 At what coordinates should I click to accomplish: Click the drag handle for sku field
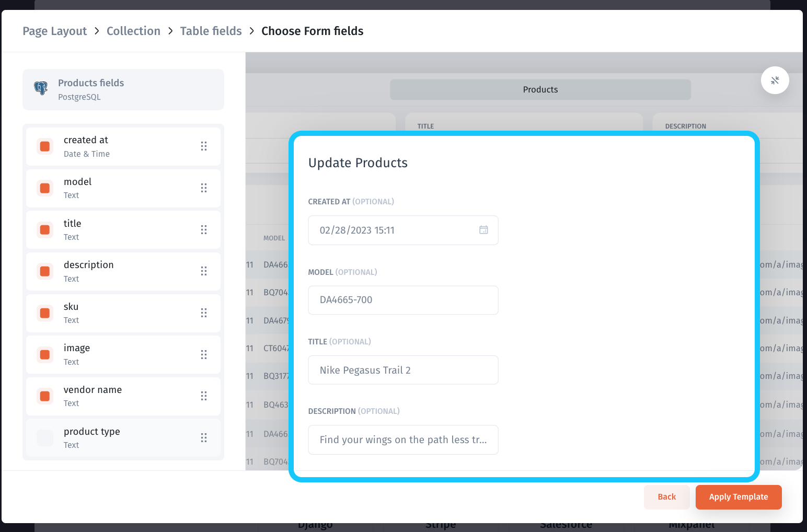pos(204,313)
